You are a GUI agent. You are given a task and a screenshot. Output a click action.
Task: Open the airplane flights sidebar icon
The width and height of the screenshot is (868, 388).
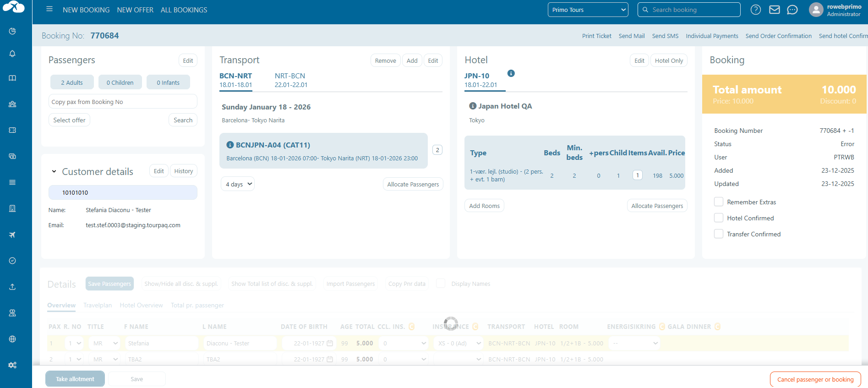pos(12,235)
